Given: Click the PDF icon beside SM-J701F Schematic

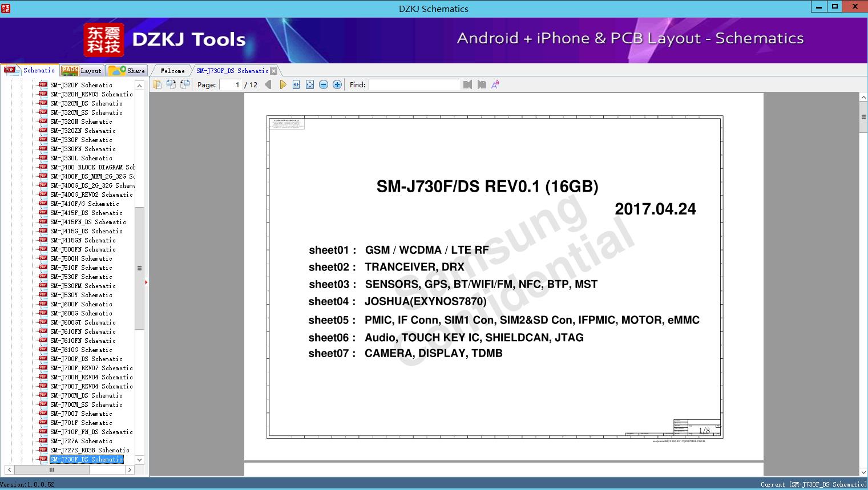Looking at the screenshot, I should coord(43,422).
